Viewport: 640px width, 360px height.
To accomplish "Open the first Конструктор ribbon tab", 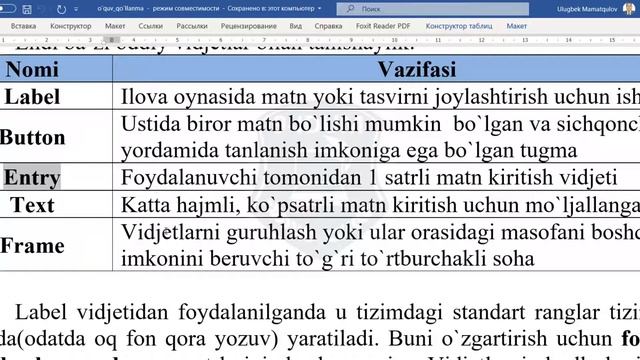I will pos(71,26).
